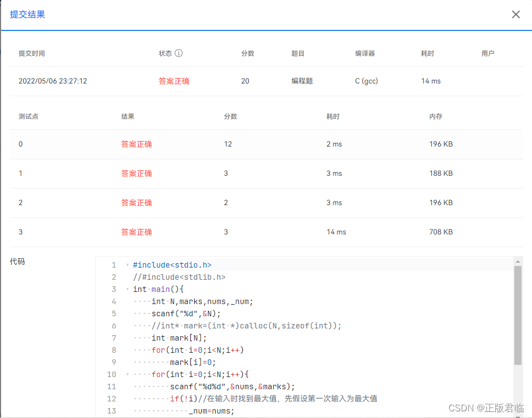The width and height of the screenshot is (532, 418).
Task: Collapse the fold arrow on code line 1
Action: click(x=128, y=265)
